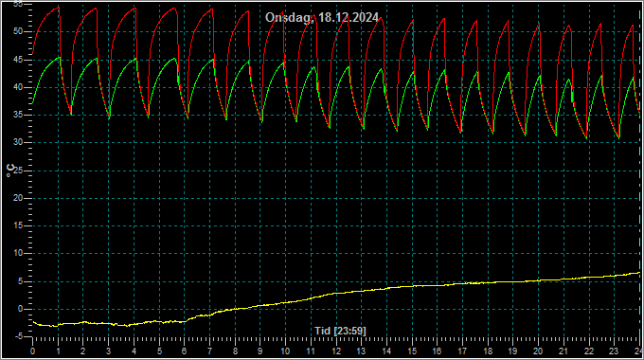Click the 50 label on temperature axis

pyautogui.click(x=18, y=31)
